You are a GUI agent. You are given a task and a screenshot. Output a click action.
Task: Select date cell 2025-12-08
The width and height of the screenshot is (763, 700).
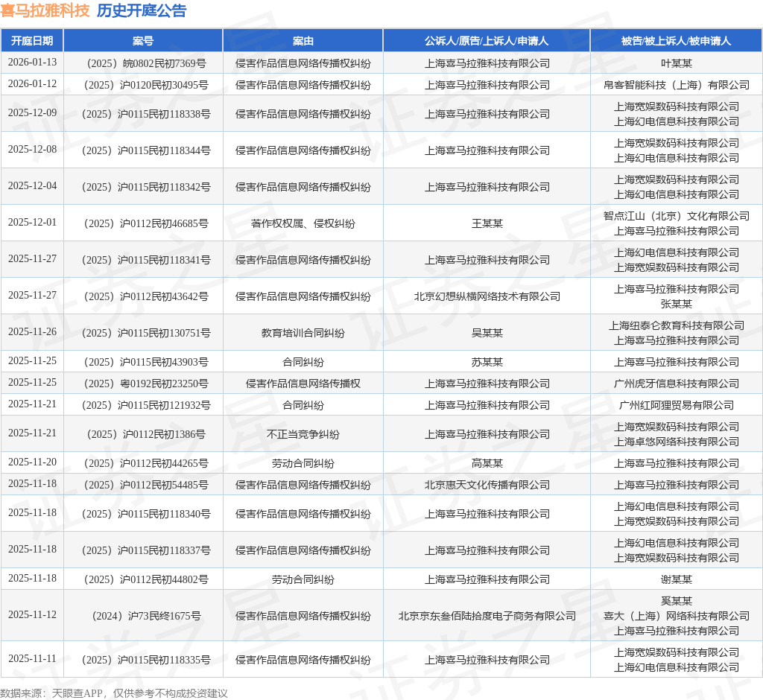(32, 150)
